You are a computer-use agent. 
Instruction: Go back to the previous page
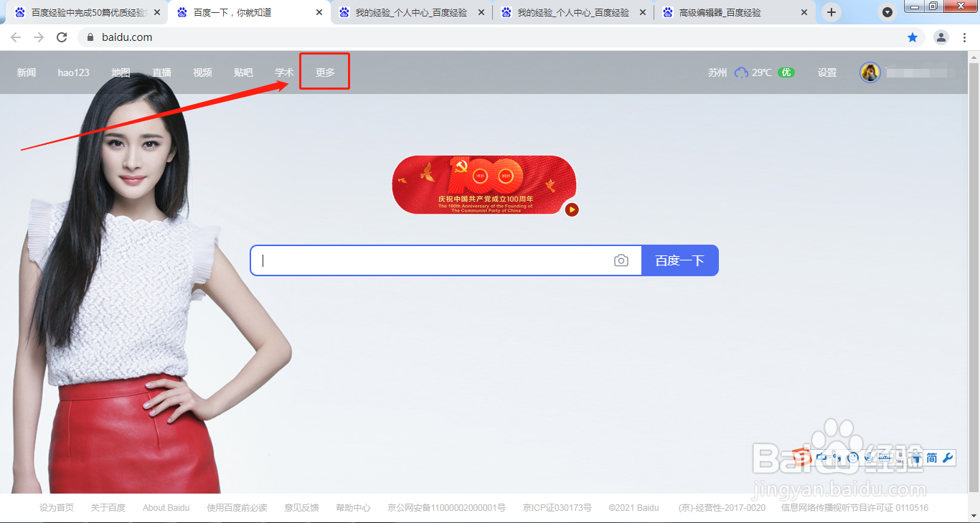16,37
